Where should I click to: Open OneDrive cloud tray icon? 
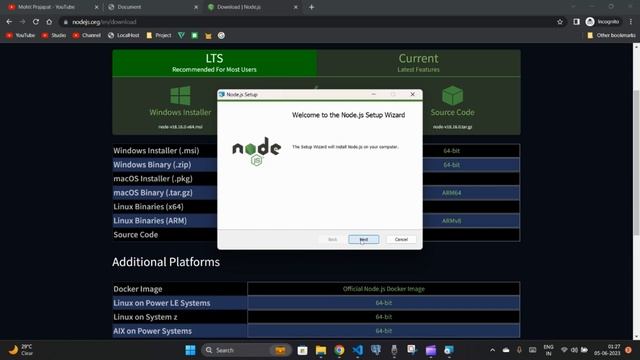[x=506, y=350]
